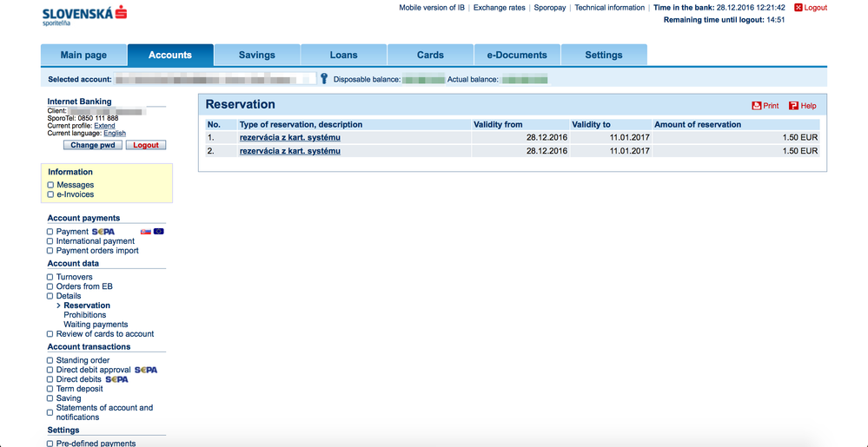The height and width of the screenshot is (447, 868).
Task: Switch to the Settings tab
Action: 604,55
